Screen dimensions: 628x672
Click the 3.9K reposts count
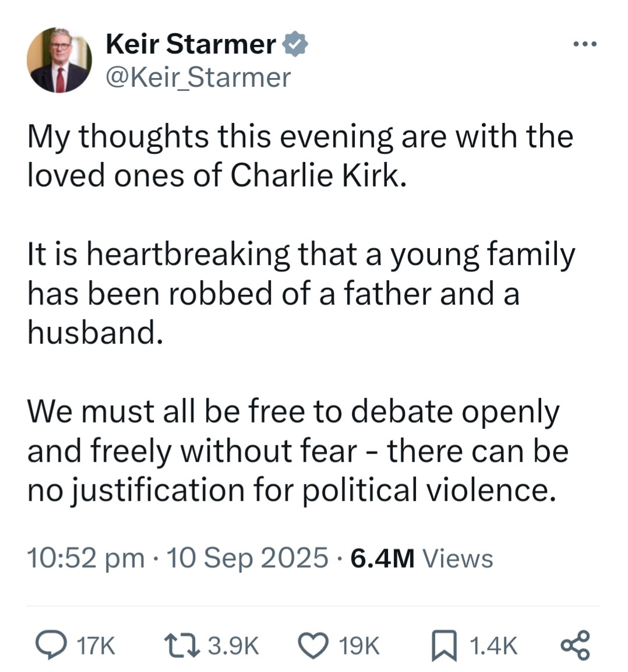pyautogui.click(x=233, y=646)
